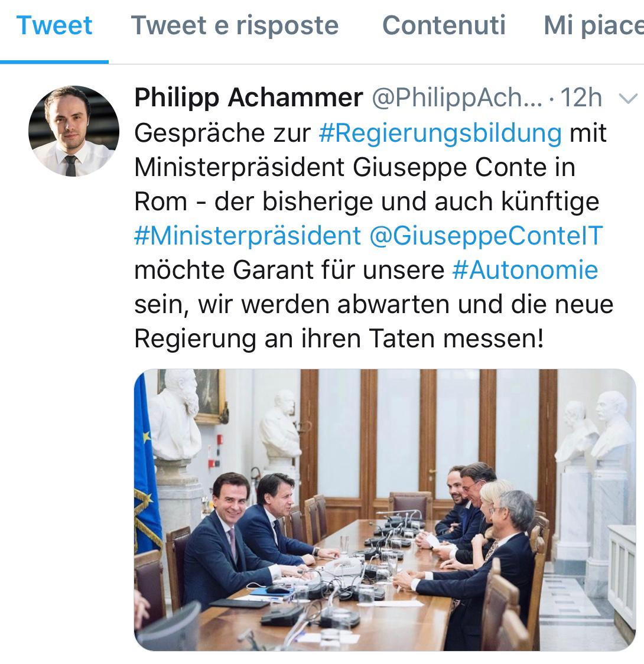Expand the tweet options chevron
Screen dimensions: 644x664
pyautogui.click(x=627, y=98)
